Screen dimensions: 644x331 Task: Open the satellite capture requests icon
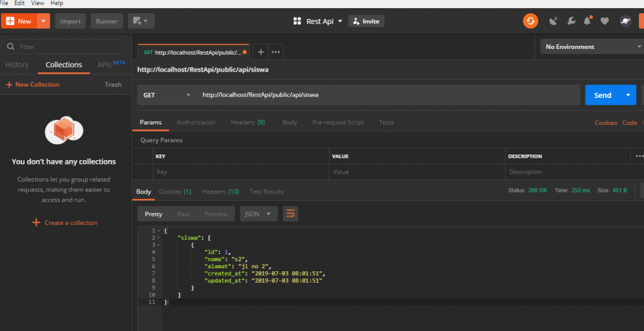pos(553,21)
